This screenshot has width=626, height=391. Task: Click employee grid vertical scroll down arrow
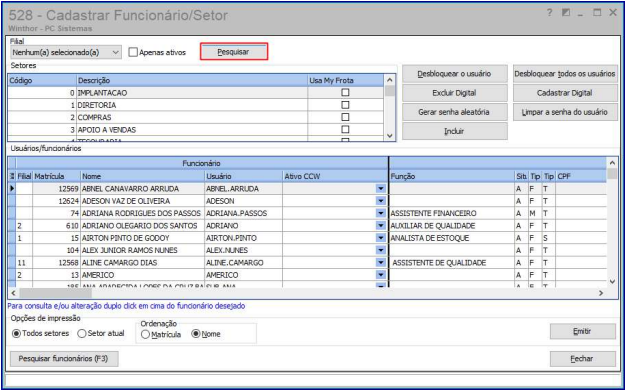(x=612, y=282)
